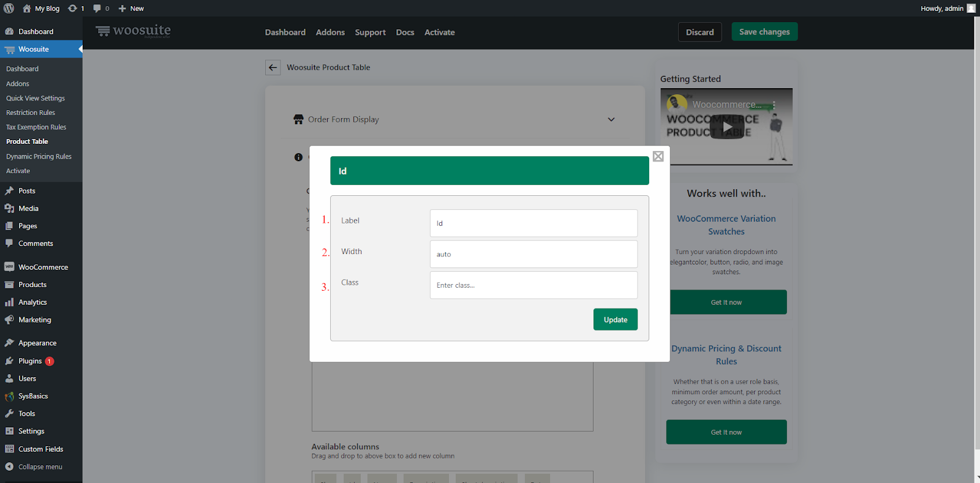Open Docs tab in header
The height and width of the screenshot is (483, 980).
(x=405, y=32)
